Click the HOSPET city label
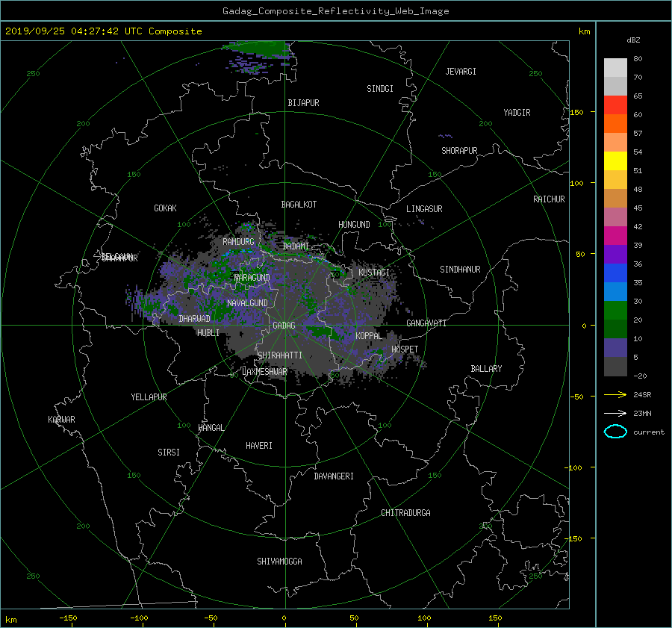The image size is (672, 628). [x=405, y=349]
